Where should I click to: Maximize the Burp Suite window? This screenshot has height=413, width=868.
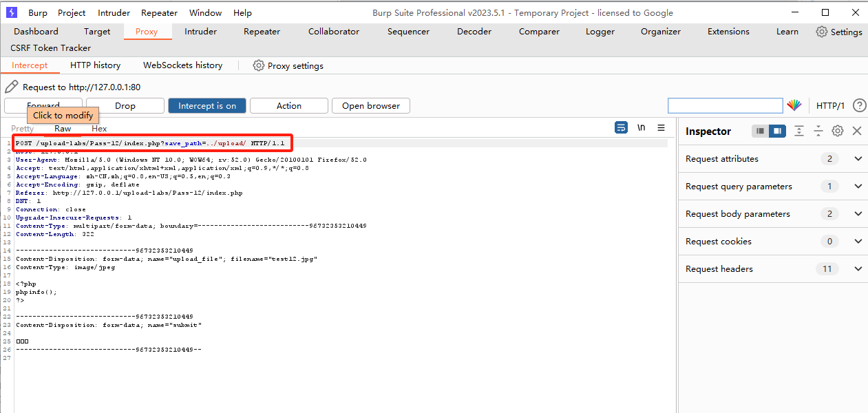coord(825,12)
